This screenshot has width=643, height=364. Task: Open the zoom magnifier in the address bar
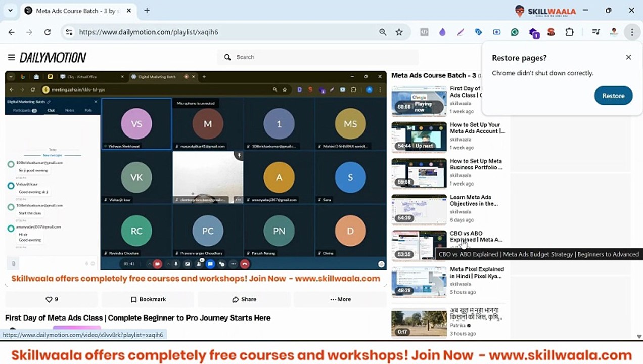[383, 32]
